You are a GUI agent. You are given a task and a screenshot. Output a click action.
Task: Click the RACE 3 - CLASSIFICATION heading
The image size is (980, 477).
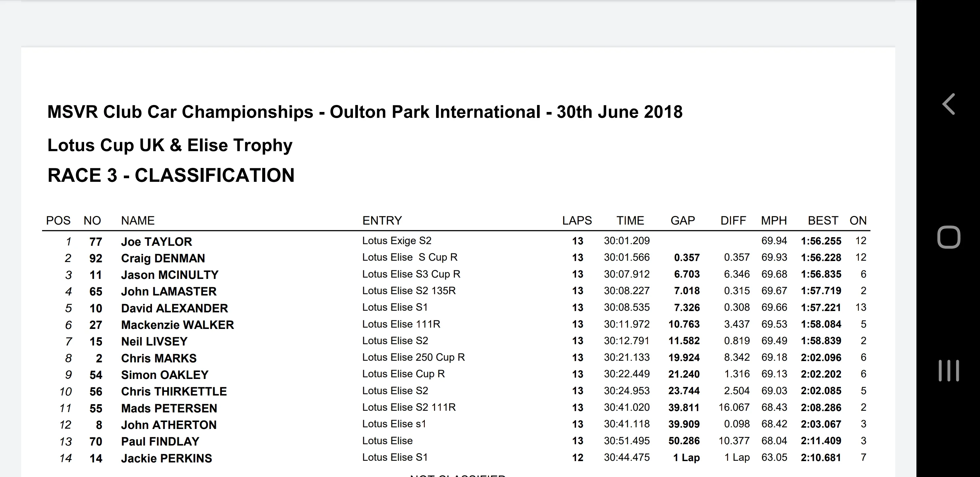coord(171,175)
